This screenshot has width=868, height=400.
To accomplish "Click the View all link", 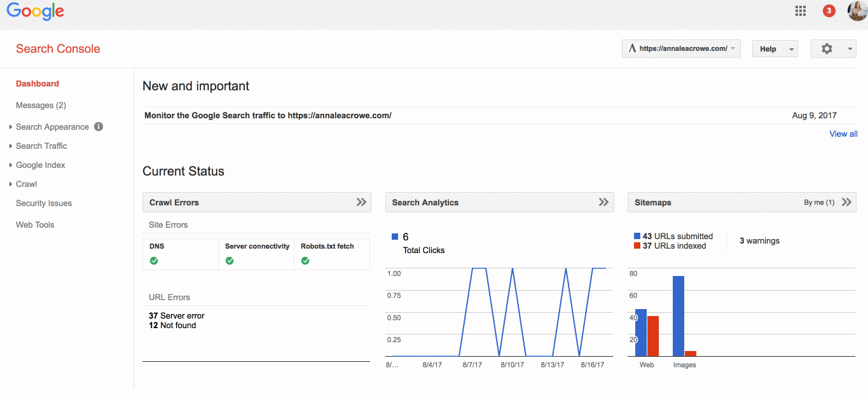I will click(843, 134).
